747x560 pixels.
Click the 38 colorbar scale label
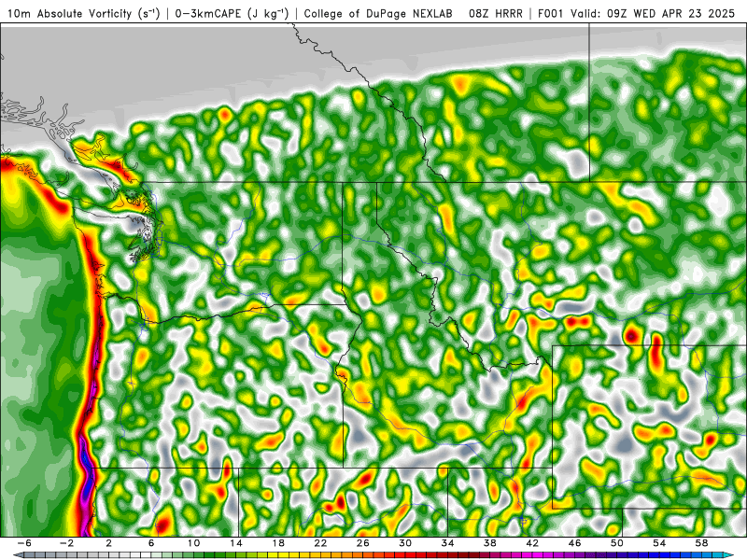(489, 543)
